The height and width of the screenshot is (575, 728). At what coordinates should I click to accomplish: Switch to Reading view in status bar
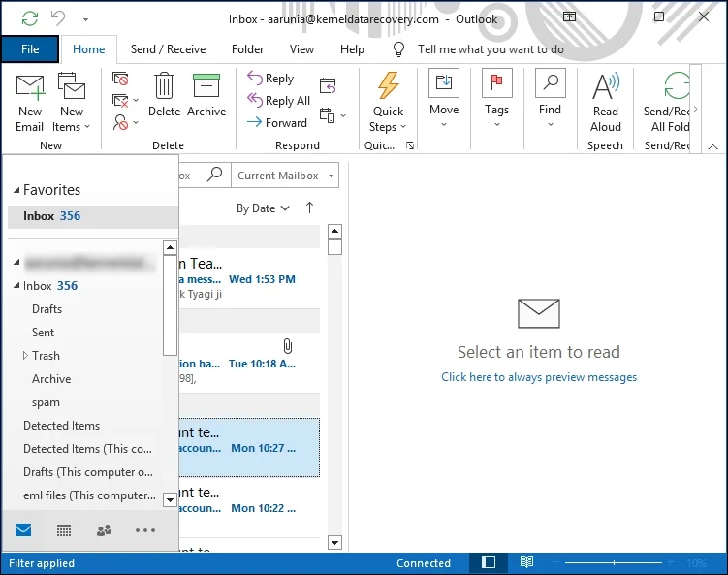(x=526, y=562)
